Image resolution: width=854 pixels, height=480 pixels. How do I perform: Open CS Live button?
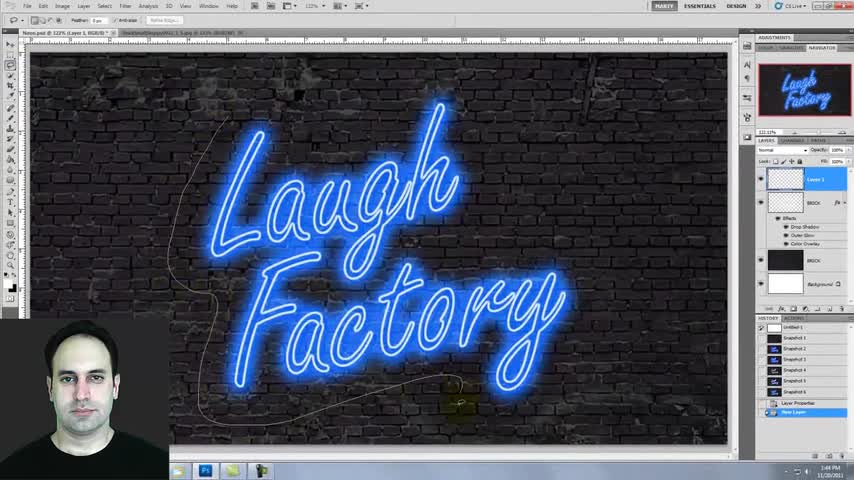(x=791, y=6)
